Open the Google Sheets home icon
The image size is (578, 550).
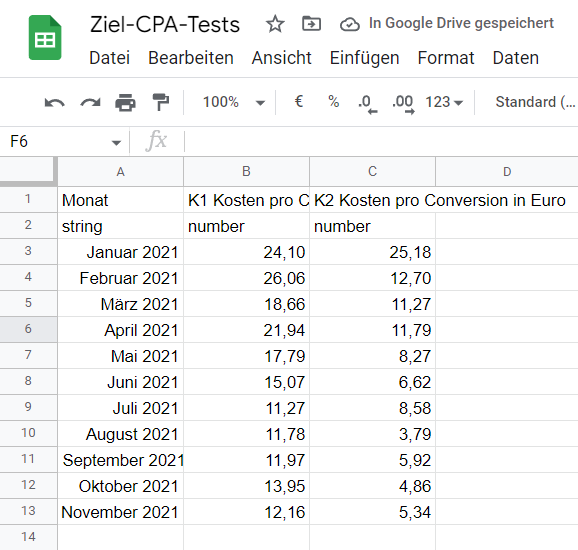pyautogui.click(x=45, y=38)
